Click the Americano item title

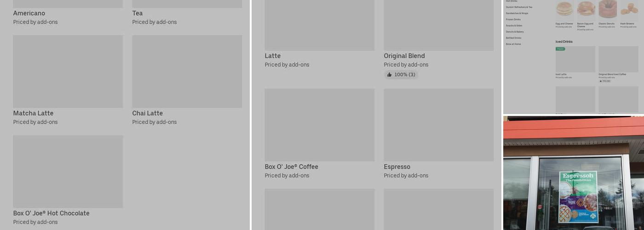(x=29, y=13)
